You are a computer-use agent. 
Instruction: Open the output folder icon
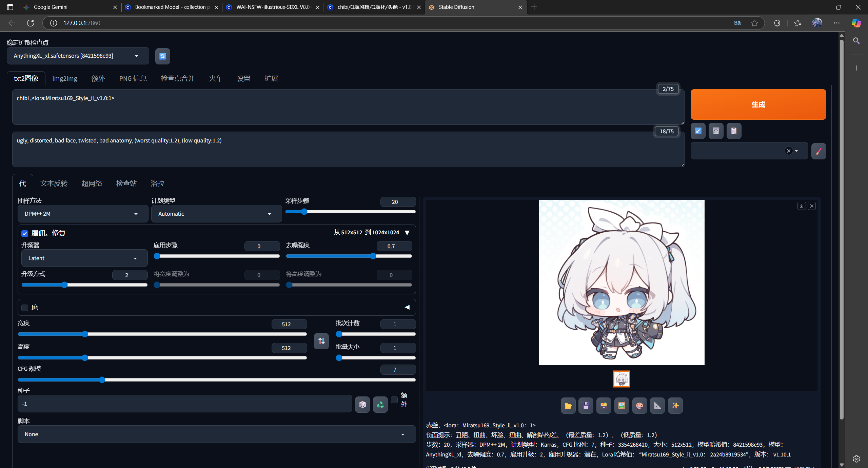coord(568,406)
